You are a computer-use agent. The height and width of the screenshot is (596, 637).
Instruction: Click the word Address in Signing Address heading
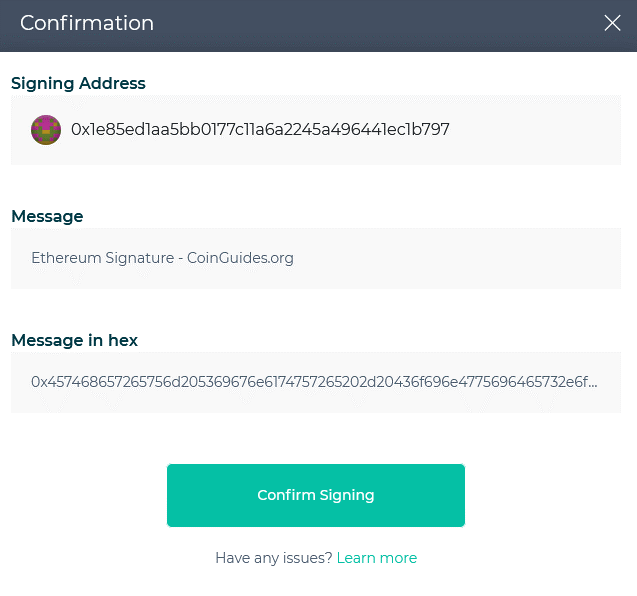(112, 83)
